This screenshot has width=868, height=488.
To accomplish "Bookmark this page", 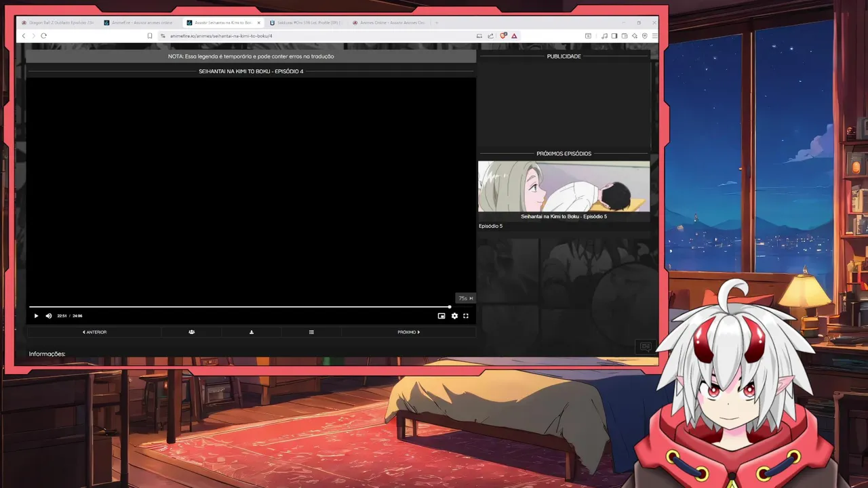I will click(x=150, y=36).
